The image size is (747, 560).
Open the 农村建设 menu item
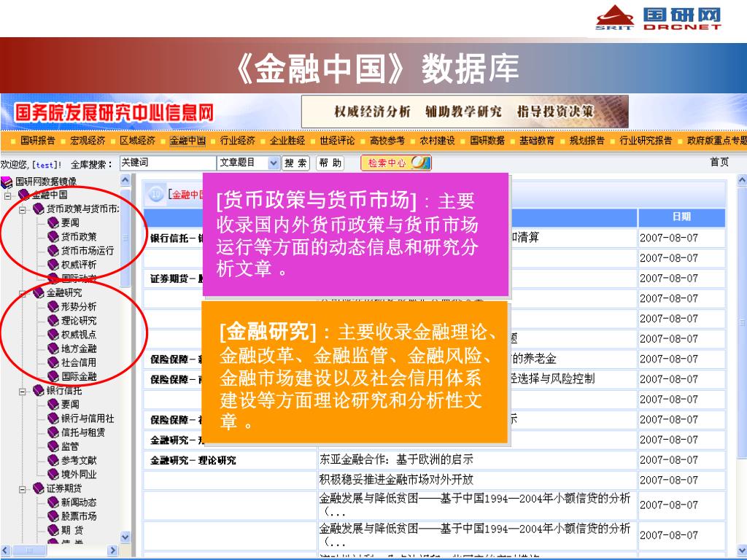click(438, 141)
